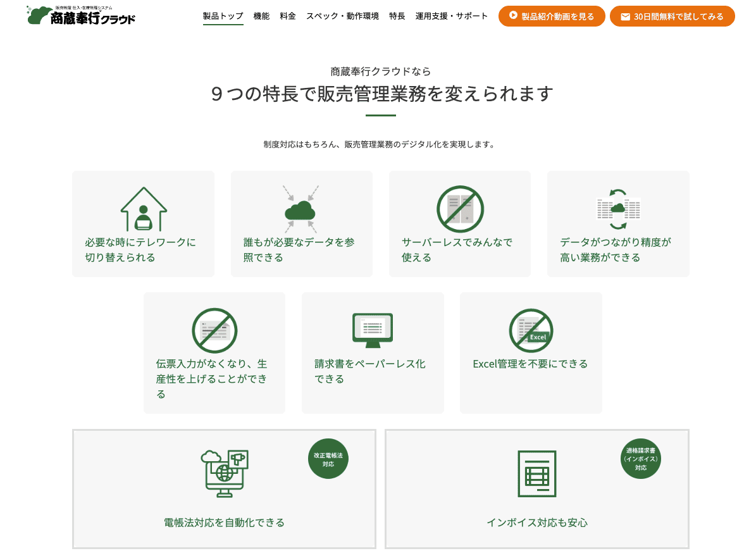756x558 pixels.
Task: Click the crossed-out Excel icon
Action: click(531, 330)
